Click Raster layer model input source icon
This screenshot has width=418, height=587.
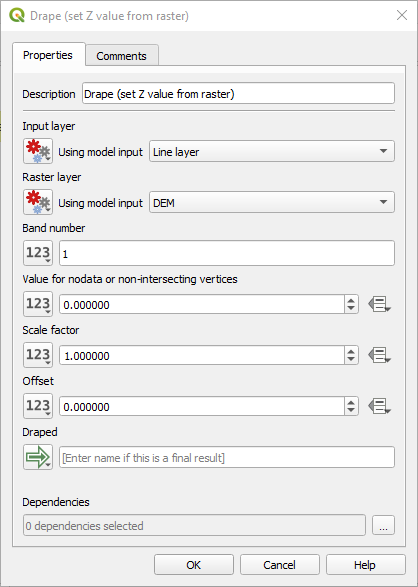[38, 202]
